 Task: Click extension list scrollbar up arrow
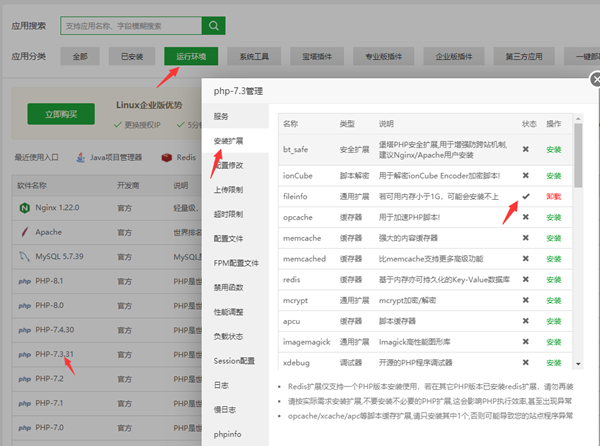[578, 119]
